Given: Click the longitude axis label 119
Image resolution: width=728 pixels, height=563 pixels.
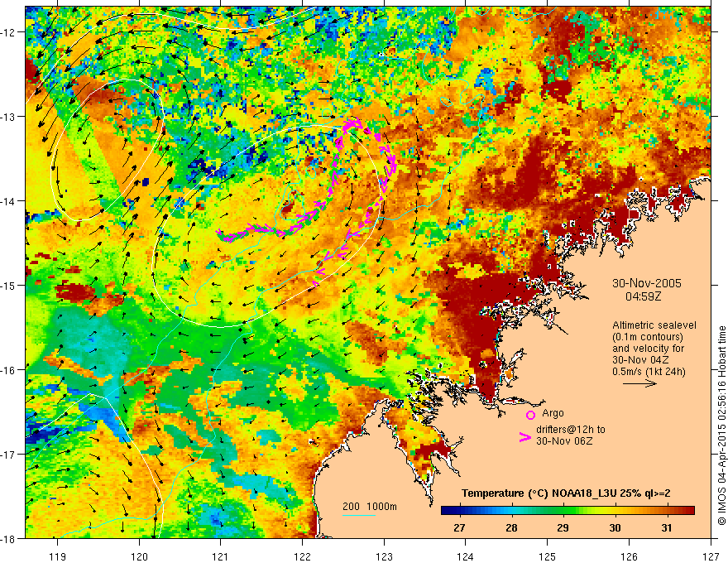Looking at the screenshot, I should click(x=58, y=556).
